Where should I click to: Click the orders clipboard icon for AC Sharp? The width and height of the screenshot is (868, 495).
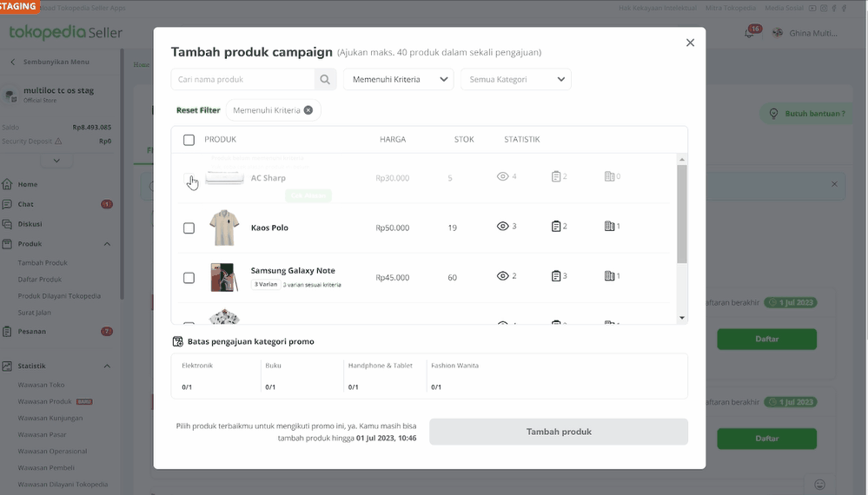click(x=556, y=176)
